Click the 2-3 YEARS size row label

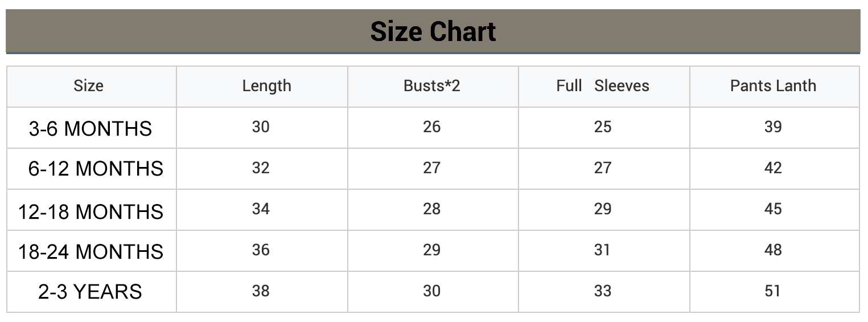pos(90,292)
